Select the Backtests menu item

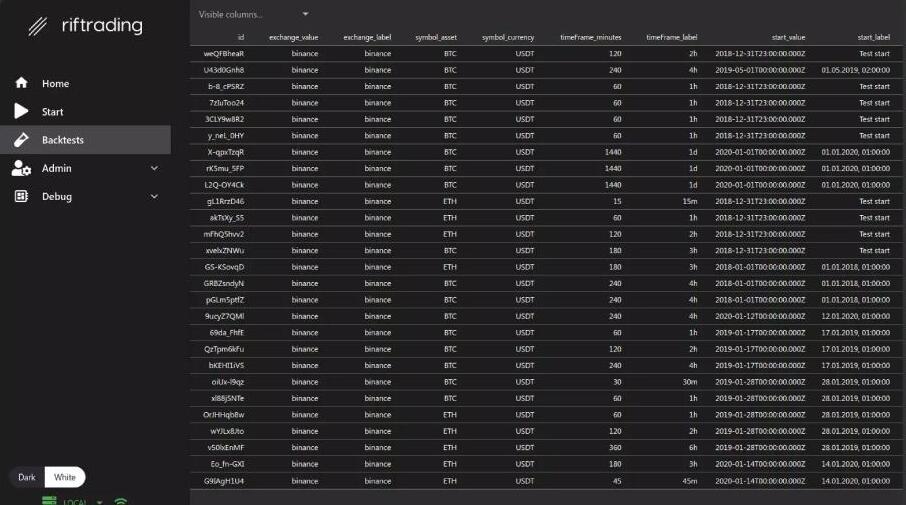pyautogui.click(x=86, y=140)
